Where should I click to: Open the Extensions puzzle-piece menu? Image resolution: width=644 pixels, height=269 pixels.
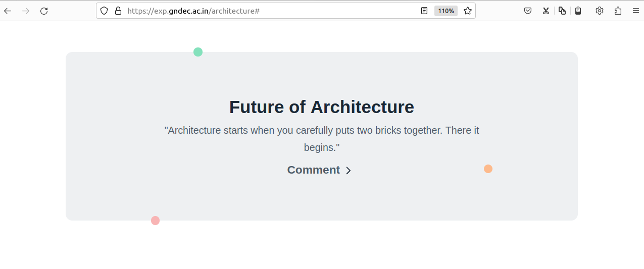point(618,11)
